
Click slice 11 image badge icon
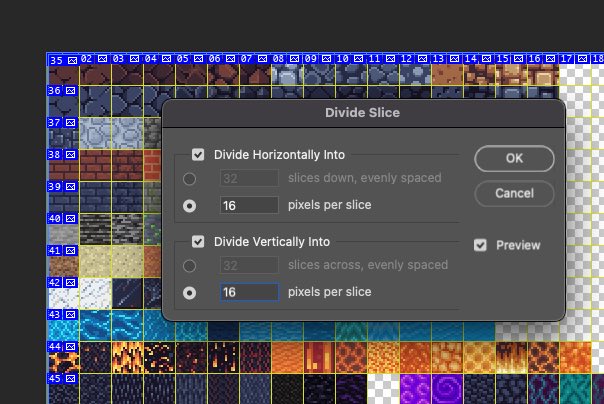tap(390, 59)
